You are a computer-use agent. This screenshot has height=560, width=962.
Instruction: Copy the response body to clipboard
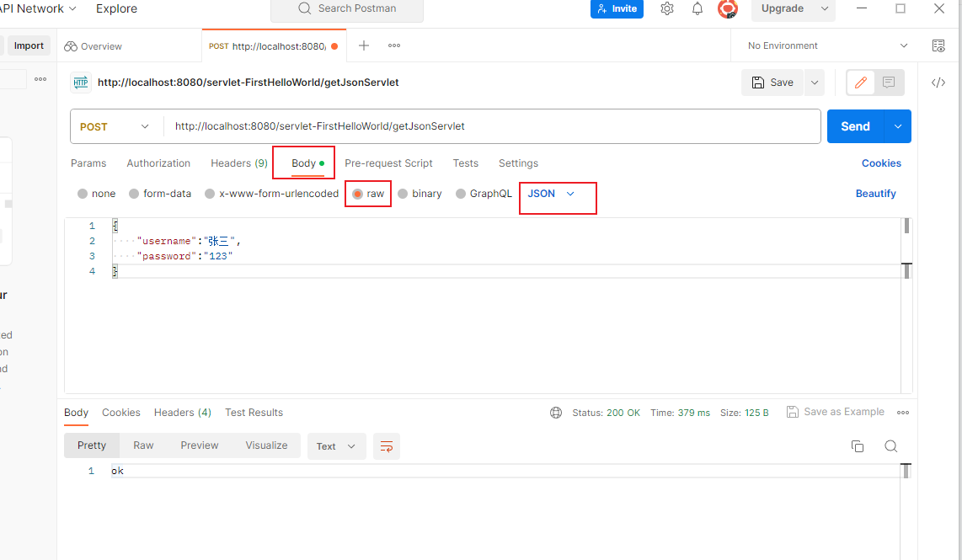pos(858,446)
